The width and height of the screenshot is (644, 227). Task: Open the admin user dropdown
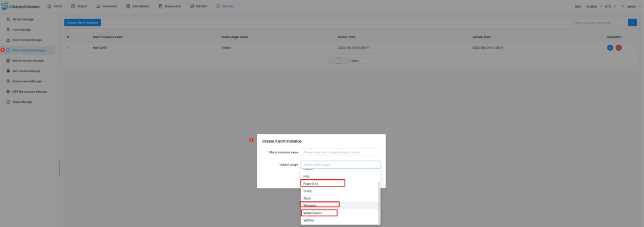point(630,7)
